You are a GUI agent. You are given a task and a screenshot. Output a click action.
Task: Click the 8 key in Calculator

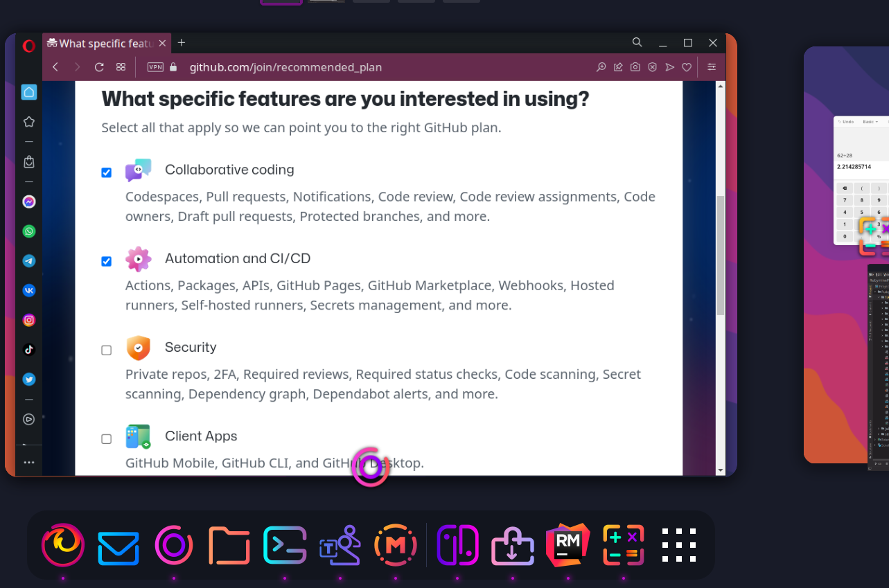(x=862, y=199)
